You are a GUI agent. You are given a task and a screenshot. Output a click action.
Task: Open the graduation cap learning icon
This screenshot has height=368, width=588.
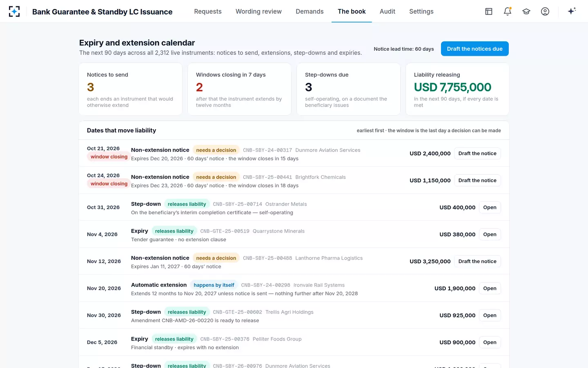pyautogui.click(x=526, y=11)
